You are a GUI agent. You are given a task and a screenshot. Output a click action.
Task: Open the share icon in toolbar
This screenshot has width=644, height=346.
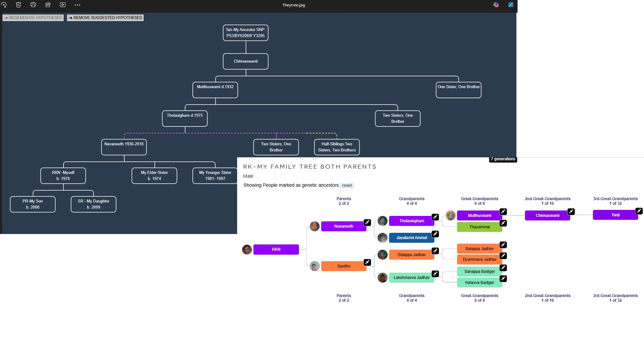(48, 5)
